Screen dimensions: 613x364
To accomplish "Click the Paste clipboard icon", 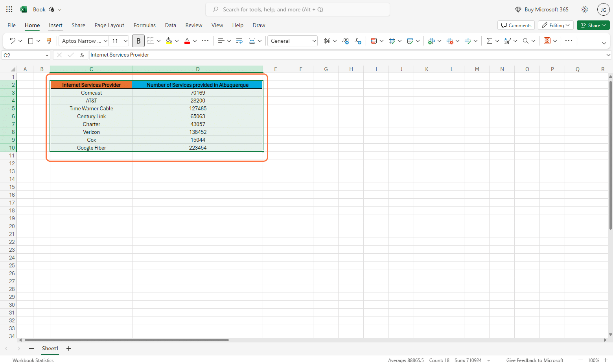I will pos(31,41).
